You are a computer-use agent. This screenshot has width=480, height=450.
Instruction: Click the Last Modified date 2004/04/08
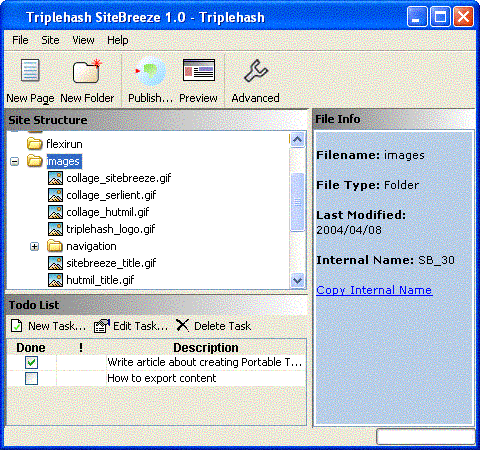coord(349,230)
